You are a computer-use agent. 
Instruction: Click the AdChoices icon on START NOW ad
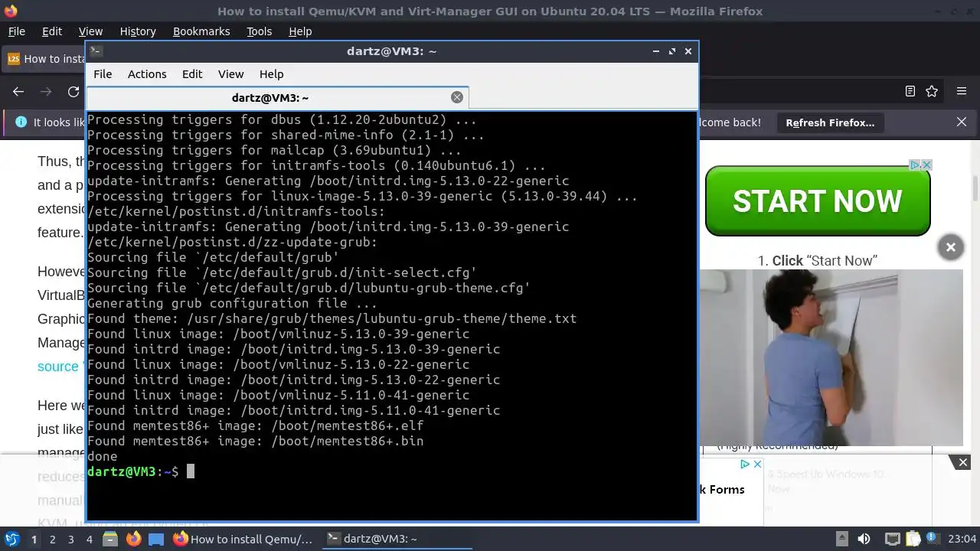point(914,165)
